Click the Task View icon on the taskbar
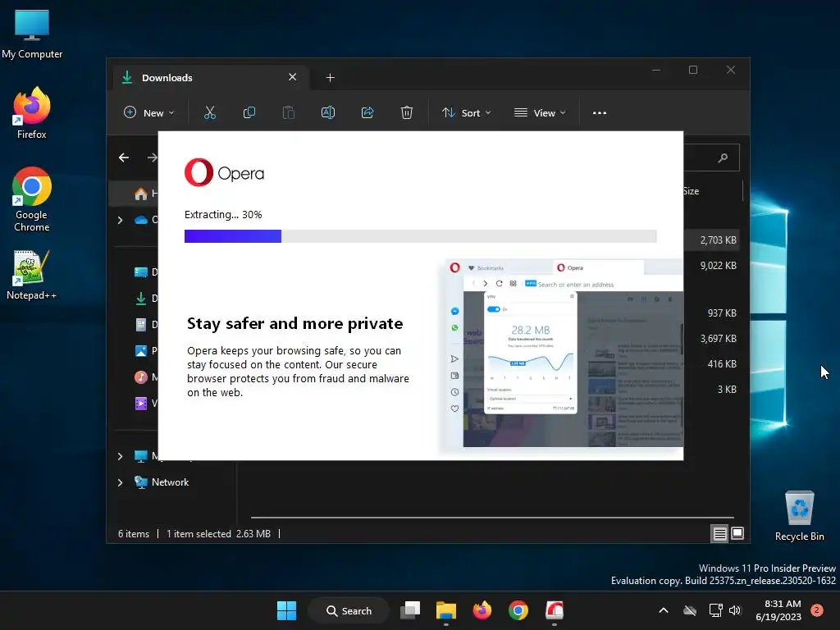The image size is (840, 630). coord(410,610)
